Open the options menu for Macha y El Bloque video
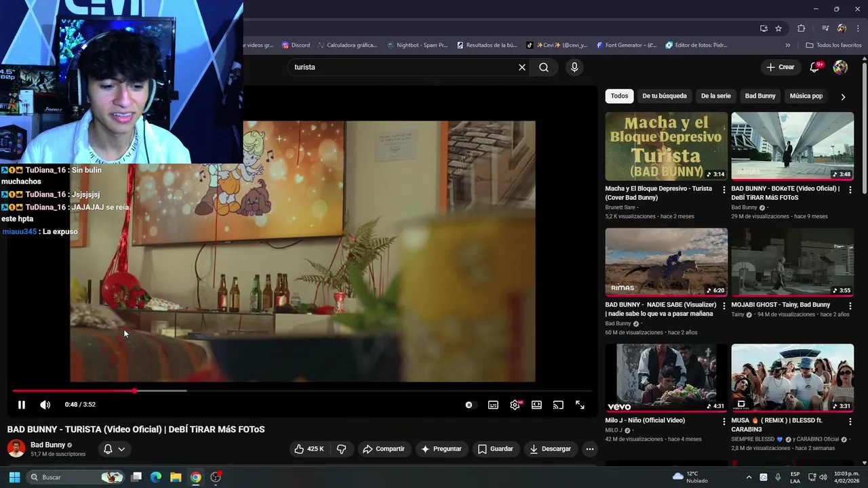This screenshot has width=868, height=488. 724,190
